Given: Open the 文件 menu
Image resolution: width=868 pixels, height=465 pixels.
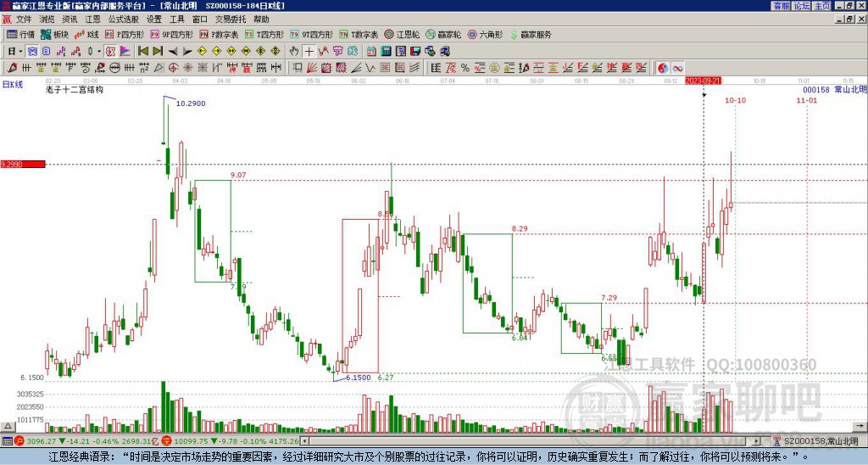Looking at the screenshot, I should pyautogui.click(x=24, y=20).
